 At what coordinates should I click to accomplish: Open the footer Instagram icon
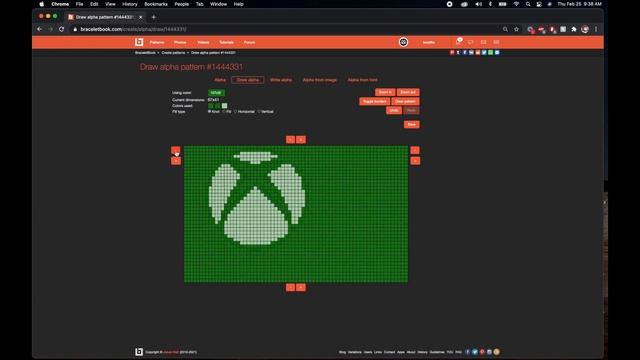click(x=489, y=352)
